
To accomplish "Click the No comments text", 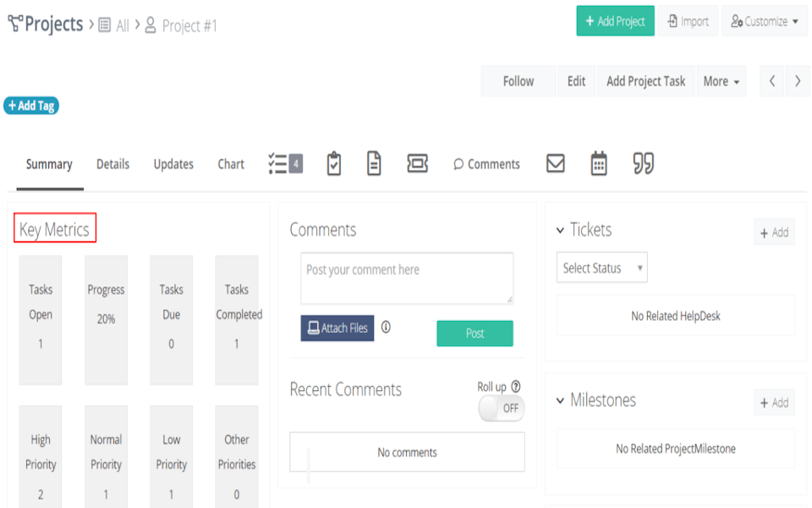I will click(x=407, y=452).
